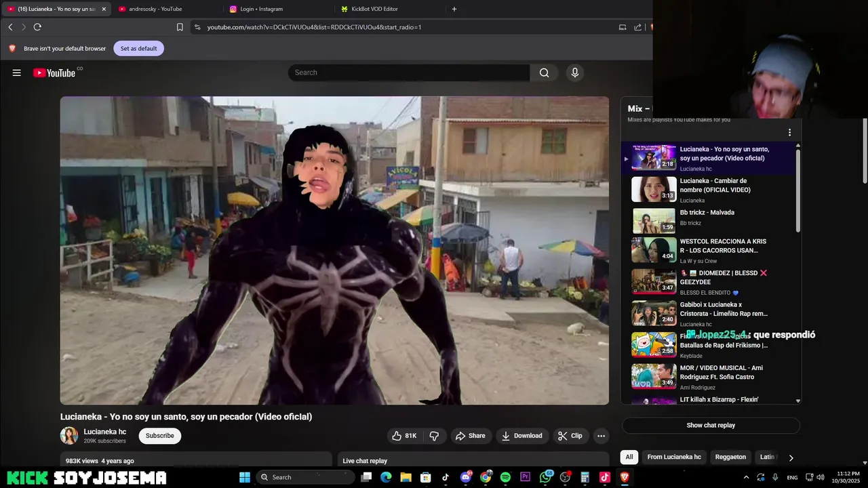Go to the YouTube home logo
The width and height of the screenshot is (868, 488).
(x=54, y=73)
